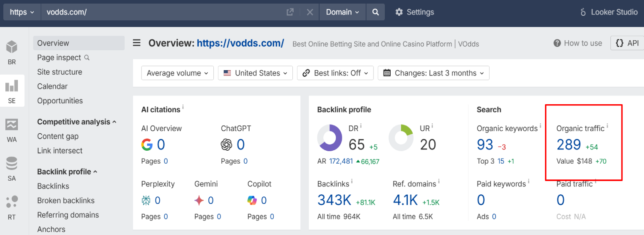644x235 pixels.
Task: Click the vodds.com URL input field
Action: tap(162, 12)
